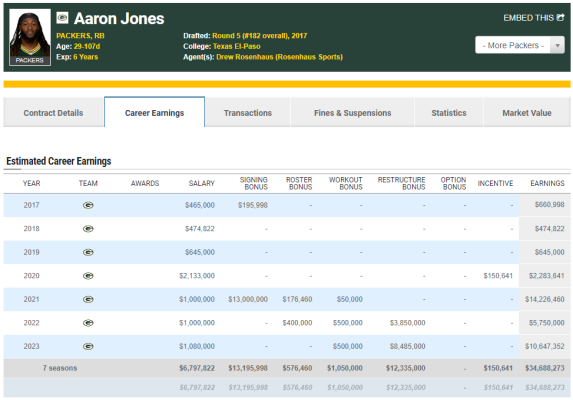Screen dimensions: 573x400
Task: Click the Packers team icon in 2022 row
Action: click(88, 323)
